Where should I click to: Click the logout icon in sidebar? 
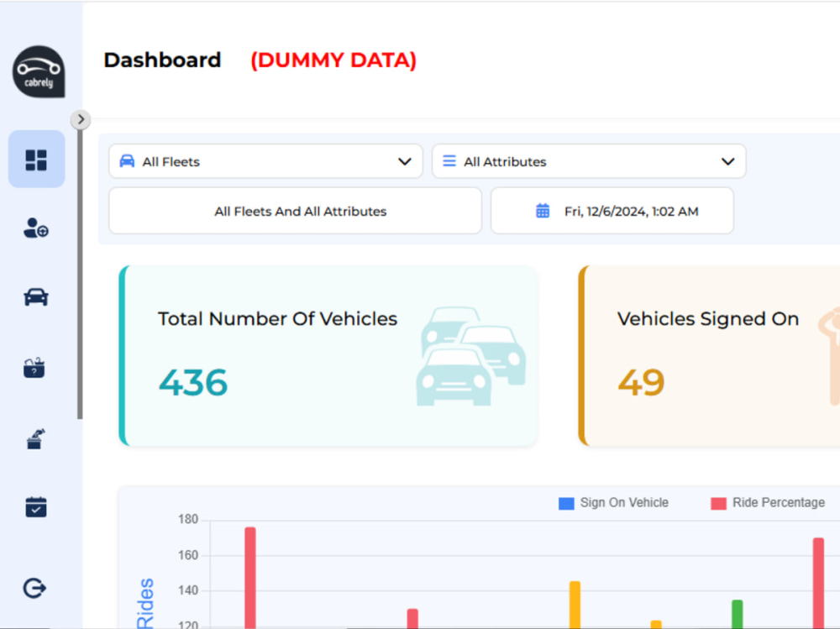[34, 588]
